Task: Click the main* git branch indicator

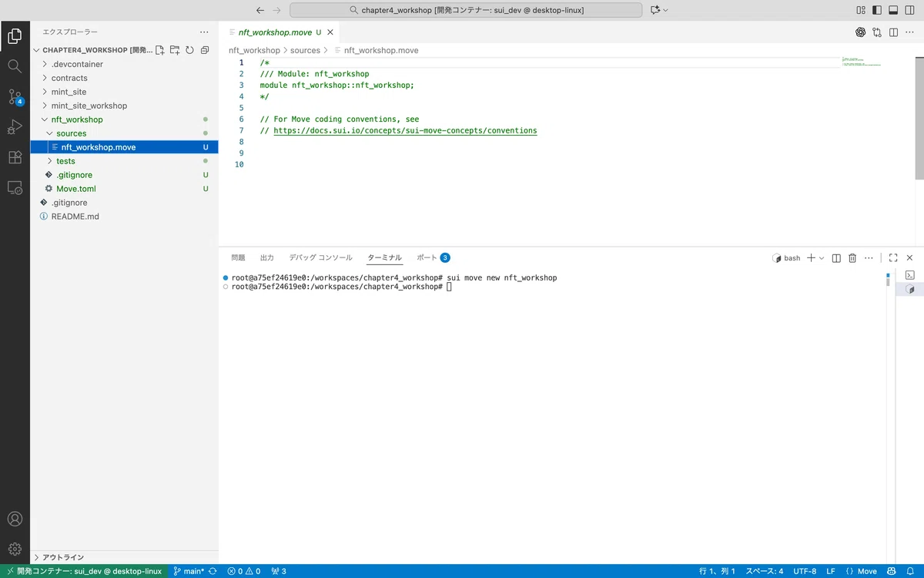Action: [x=189, y=571]
